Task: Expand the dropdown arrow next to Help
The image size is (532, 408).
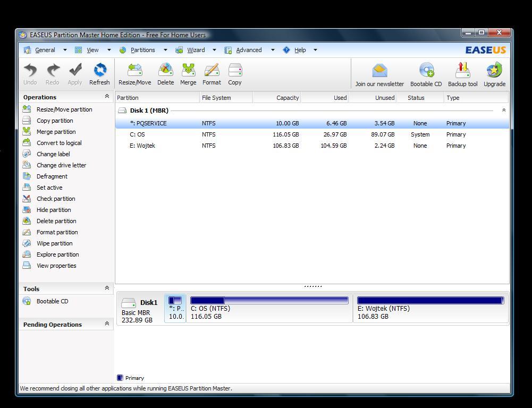Action: pyautogui.click(x=315, y=50)
